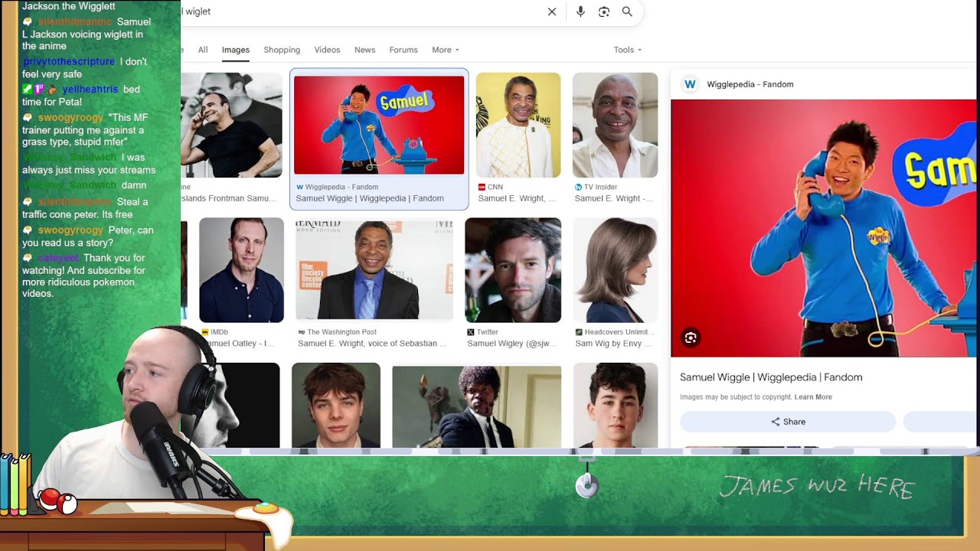Open the Videos tab

(x=327, y=50)
